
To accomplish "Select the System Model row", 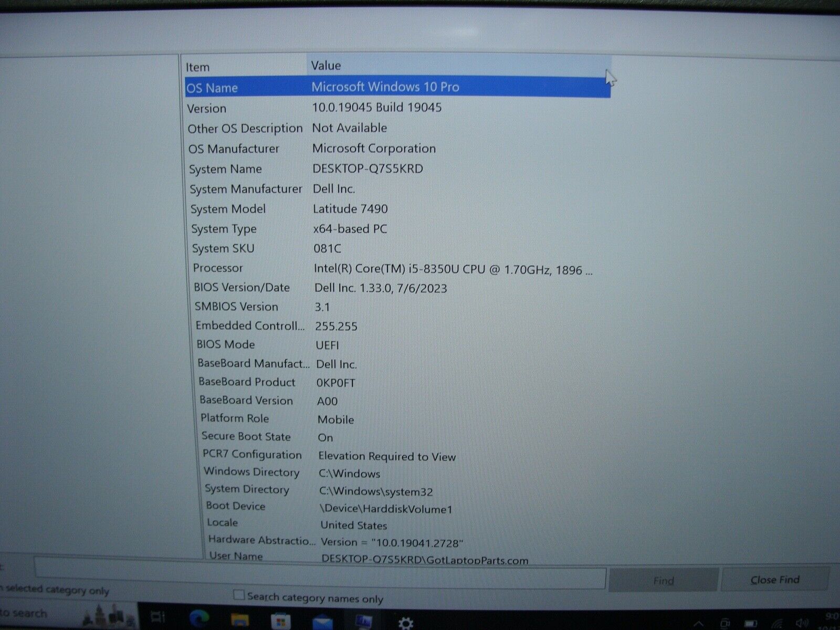I will [x=401, y=208].
